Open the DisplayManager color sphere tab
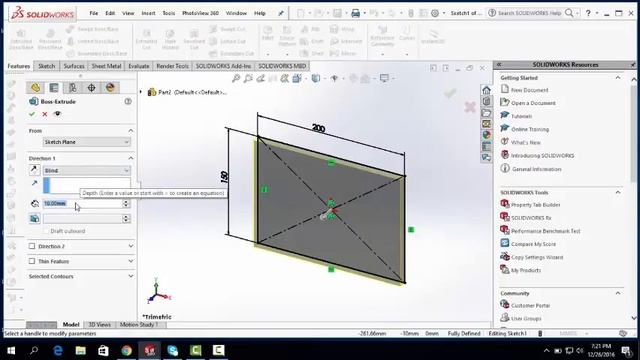 pos(110,87)
